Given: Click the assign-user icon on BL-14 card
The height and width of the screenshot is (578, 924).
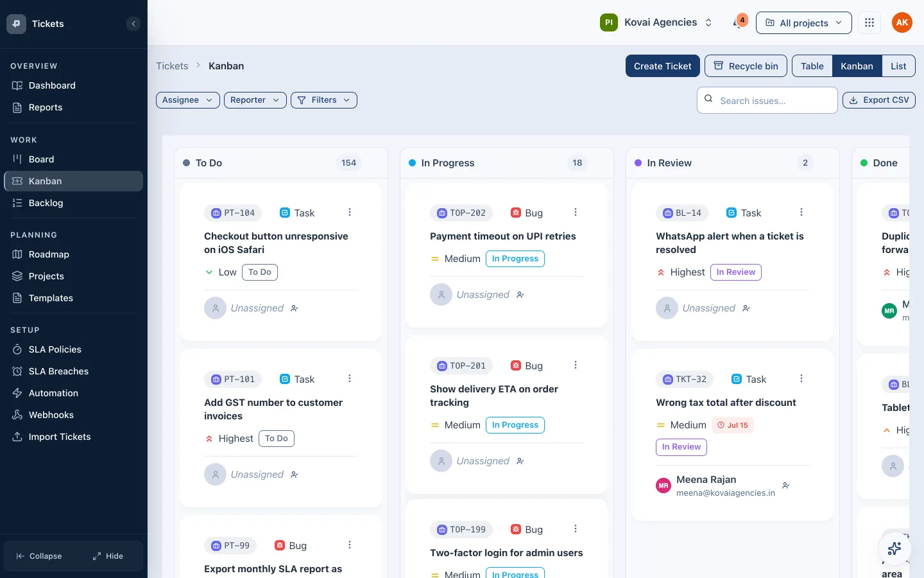Looking at the screenshot, I should 746,308.
